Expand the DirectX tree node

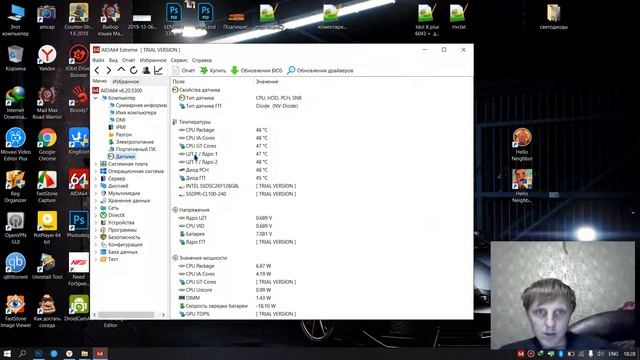[96, 215]
